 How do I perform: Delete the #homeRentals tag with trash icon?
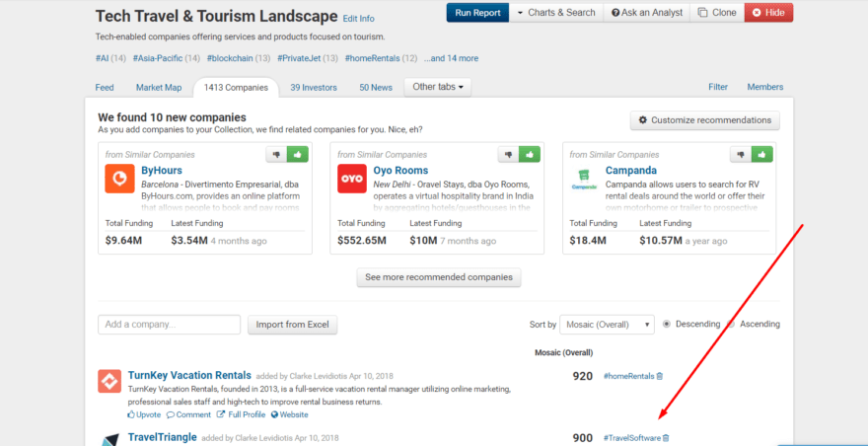click(660, 376)
